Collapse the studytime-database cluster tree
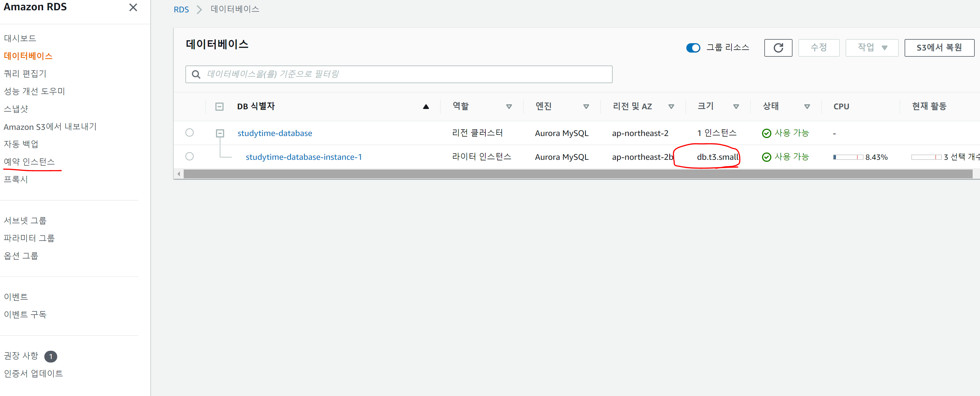The image size is (980, 396). click(220, 133)
